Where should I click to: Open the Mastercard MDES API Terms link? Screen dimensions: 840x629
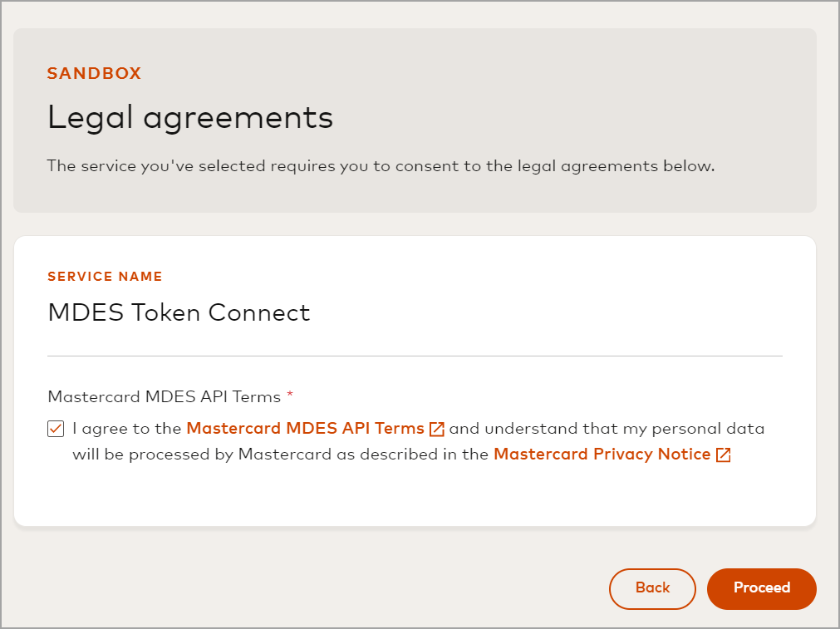pos(307,428)
